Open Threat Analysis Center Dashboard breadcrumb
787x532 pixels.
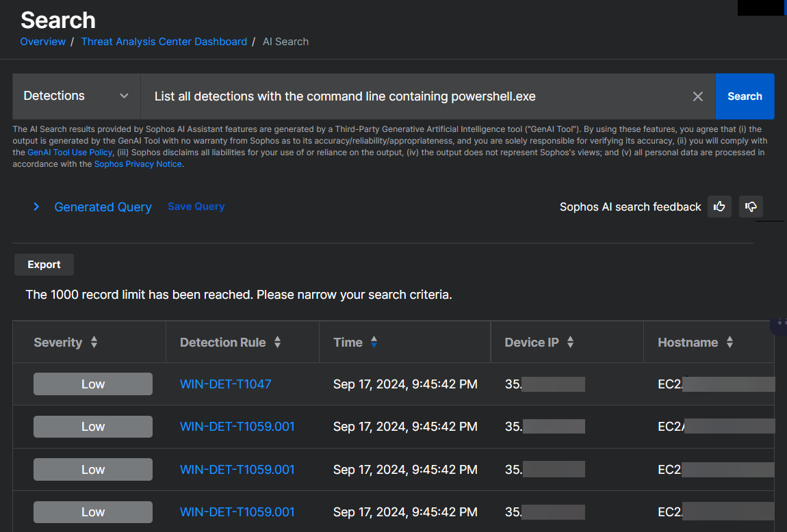tap(164, 42)
